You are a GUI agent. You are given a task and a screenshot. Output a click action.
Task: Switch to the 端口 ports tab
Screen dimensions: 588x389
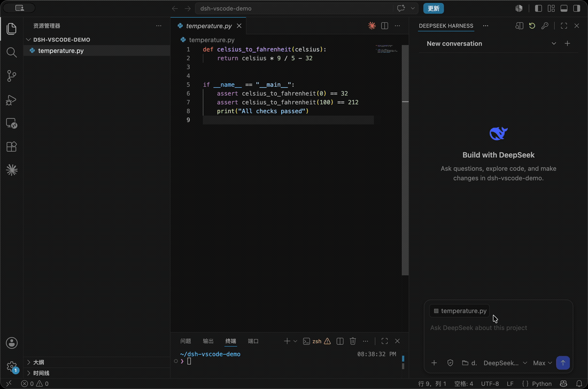point(253,341)
